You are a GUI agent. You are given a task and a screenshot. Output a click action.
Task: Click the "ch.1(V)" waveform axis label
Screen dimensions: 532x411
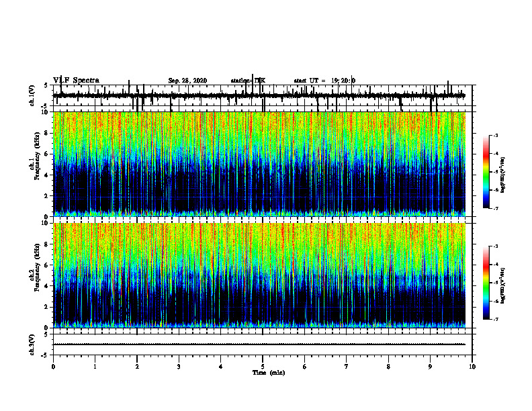(x=32, y=95)
